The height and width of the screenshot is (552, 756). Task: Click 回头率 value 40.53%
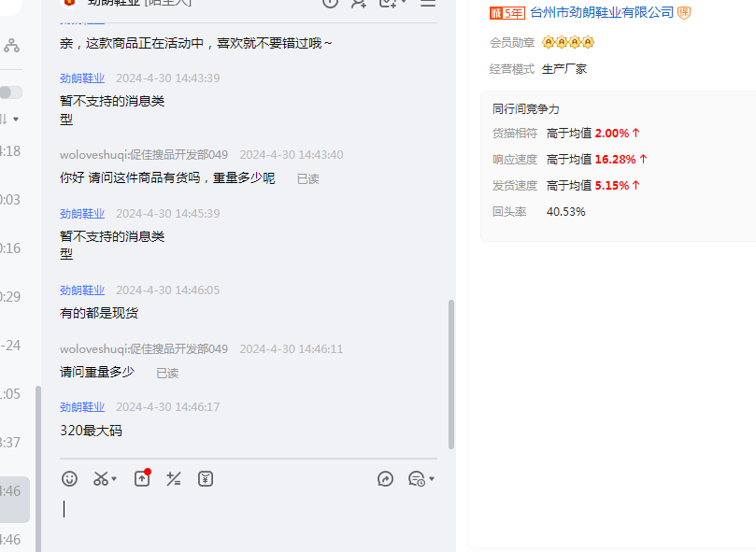(565, 212)
